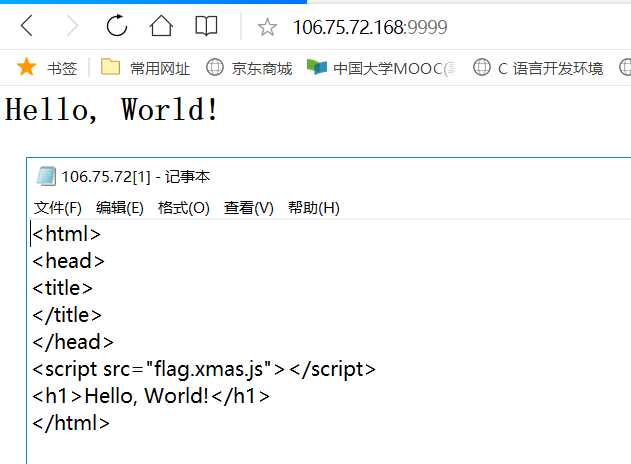Open reading mode book icon

coord(206,26)
